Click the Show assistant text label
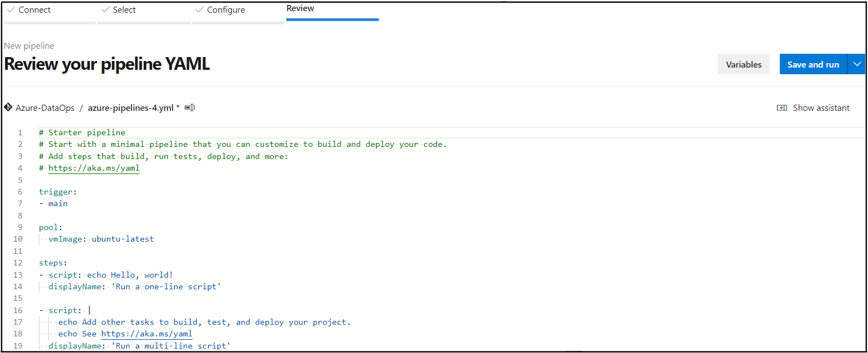 [x=821, y=108]
